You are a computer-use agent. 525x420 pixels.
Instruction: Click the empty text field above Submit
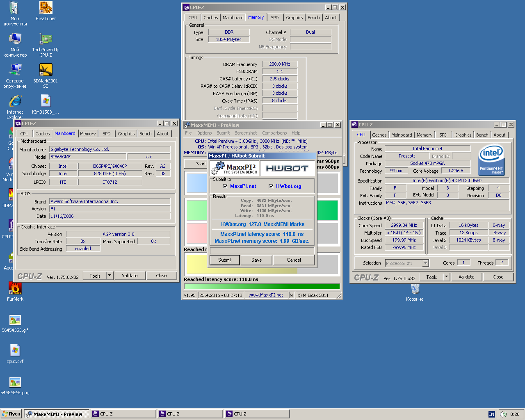coord(262,250)
